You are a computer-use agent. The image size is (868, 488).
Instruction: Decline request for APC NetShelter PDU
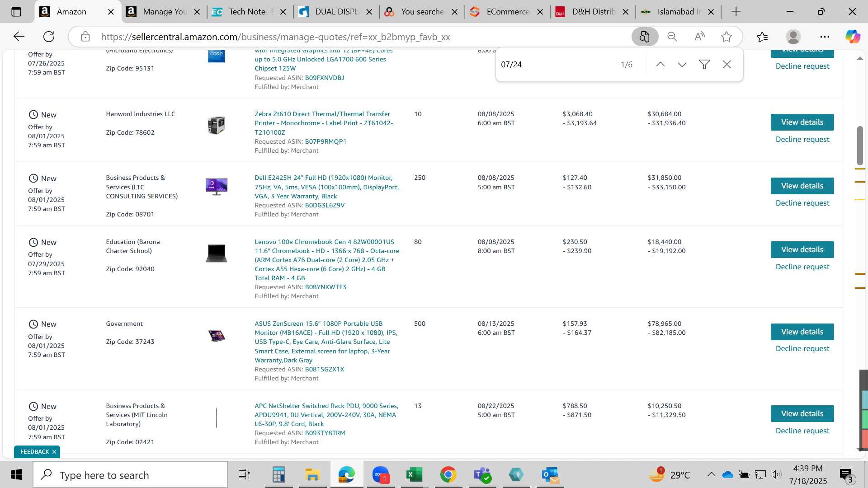[x=802, y=431]
